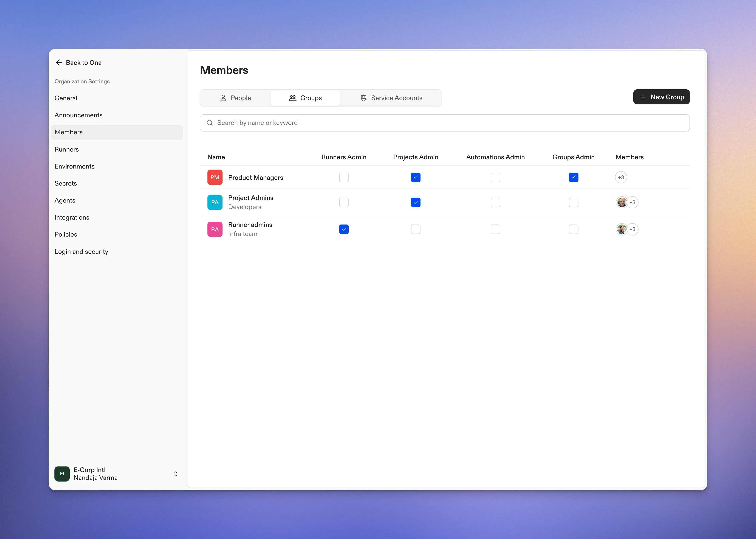The width and height of the screenshot is (756, 539).
Task: Click the pink RA avatar for Runner admins
Action: (x=215, y=229)
